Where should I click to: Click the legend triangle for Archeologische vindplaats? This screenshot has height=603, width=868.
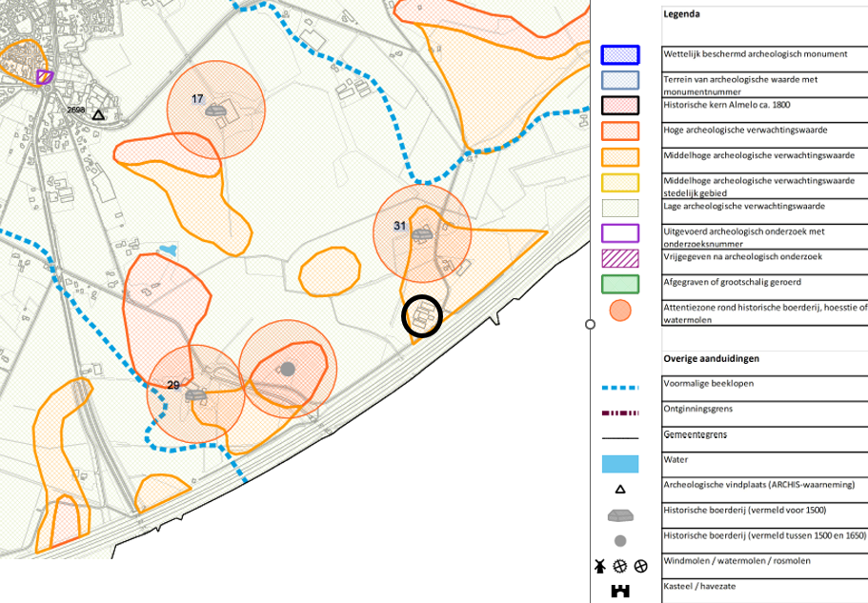(620, 489)
